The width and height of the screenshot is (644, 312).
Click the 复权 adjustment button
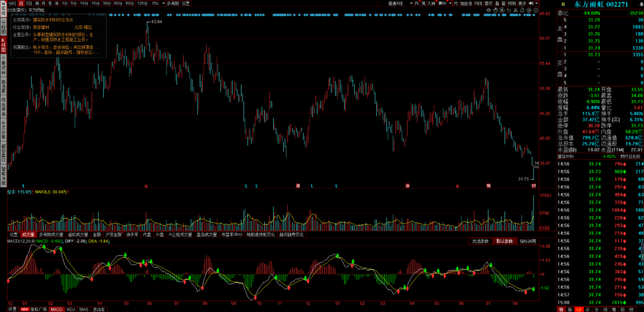pyautogui.click(x=488, y=4)
